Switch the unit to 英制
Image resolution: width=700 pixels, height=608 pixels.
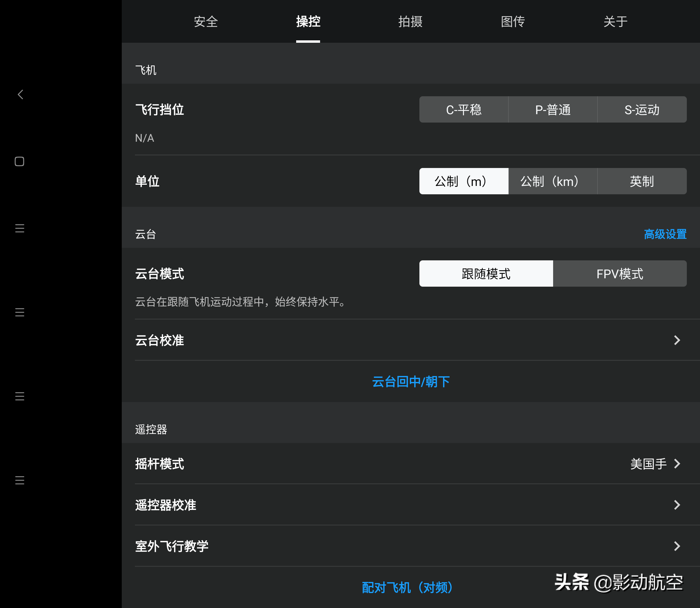[x=642, y=181]
